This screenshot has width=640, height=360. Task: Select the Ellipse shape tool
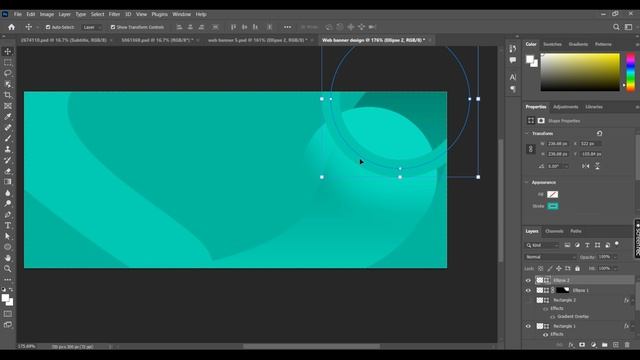(8, 247)
